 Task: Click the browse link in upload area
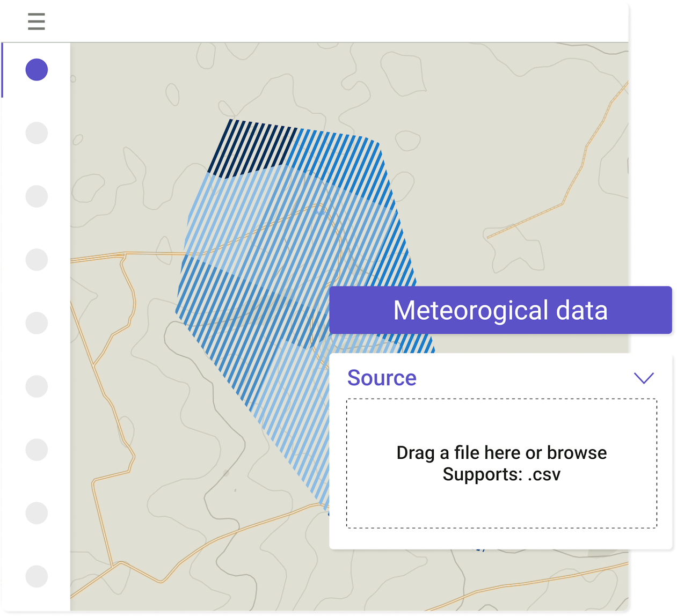(577, 452)
